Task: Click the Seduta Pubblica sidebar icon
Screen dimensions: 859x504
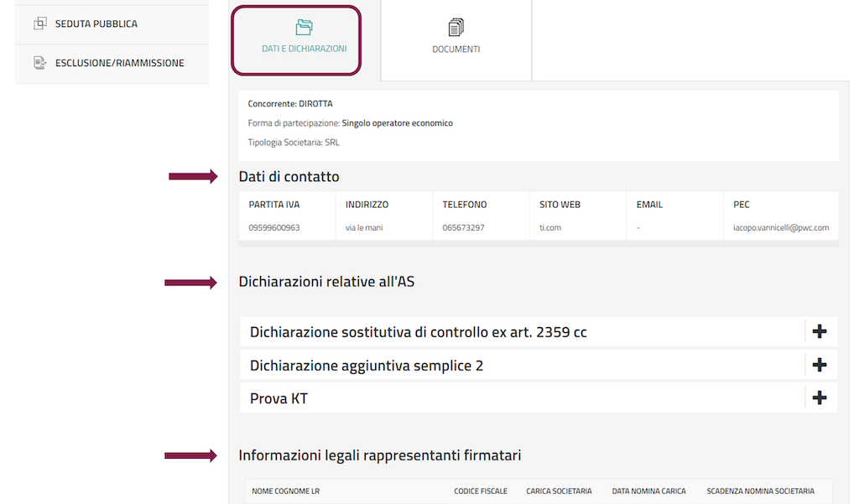Action: tap(39, 23)
